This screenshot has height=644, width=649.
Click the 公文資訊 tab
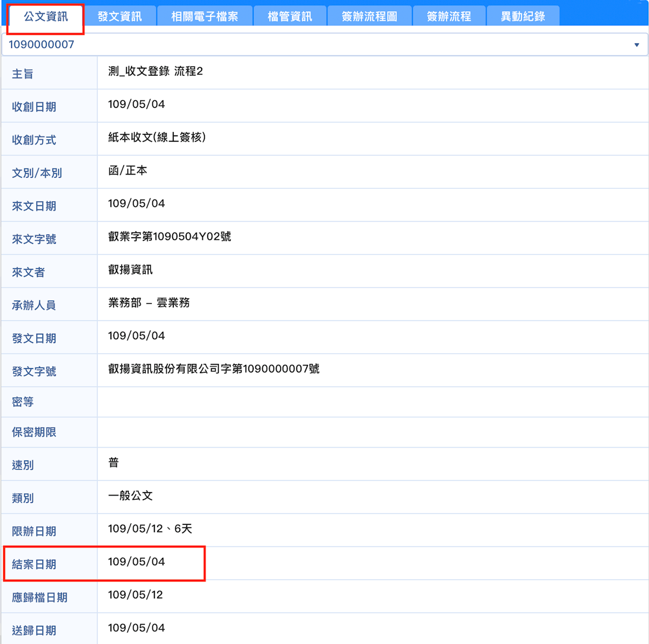pos(46,17)
